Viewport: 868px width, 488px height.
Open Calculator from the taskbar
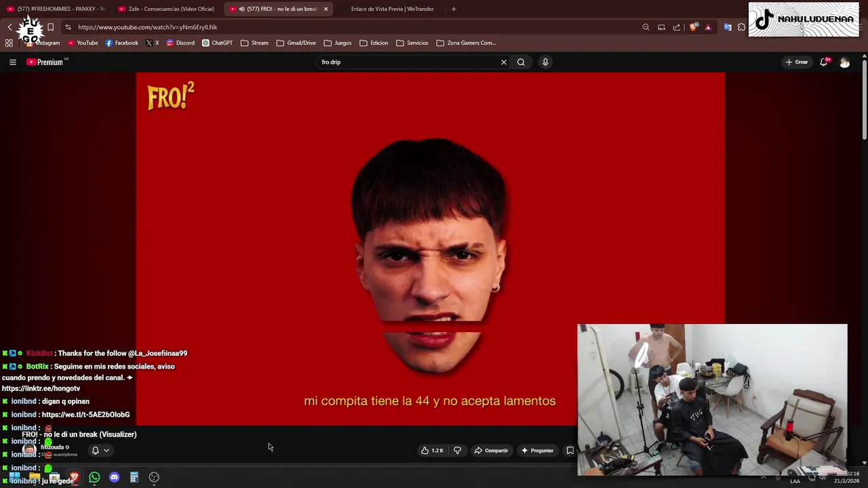click(x=134, y=478)
